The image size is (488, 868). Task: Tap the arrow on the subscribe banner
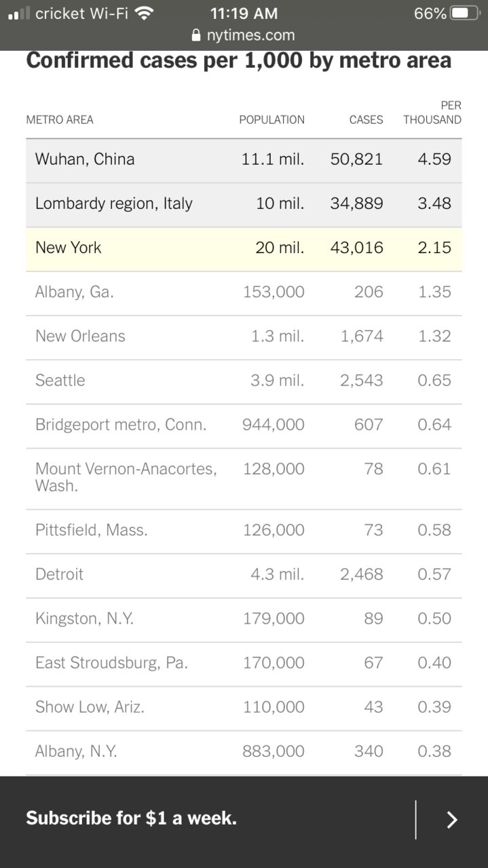coord(452,820)
